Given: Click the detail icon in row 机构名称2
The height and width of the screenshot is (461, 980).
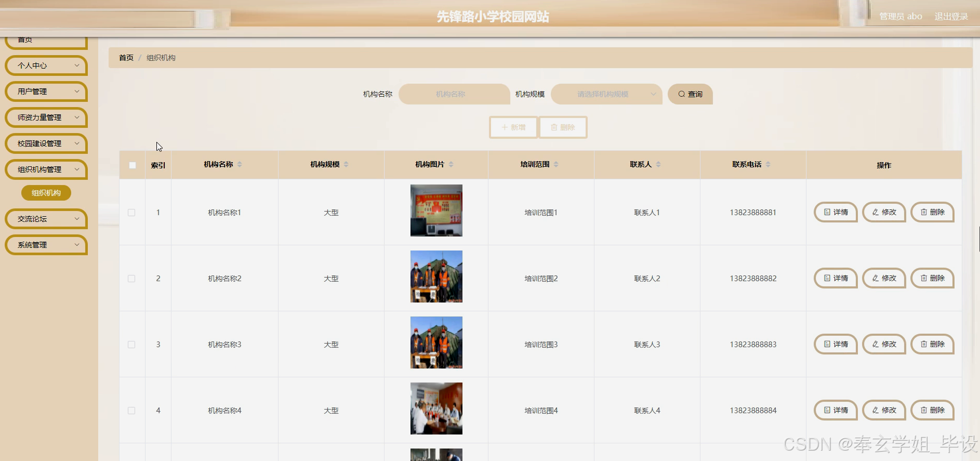Looking at the screenshot, I should click(x=827, y=278).
